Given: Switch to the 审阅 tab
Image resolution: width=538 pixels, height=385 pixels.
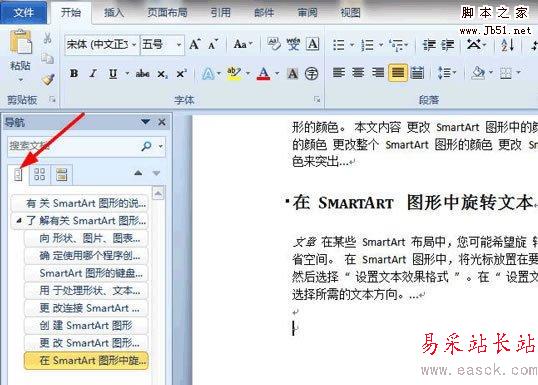Looking at the screenshot, I should (307, 13).
